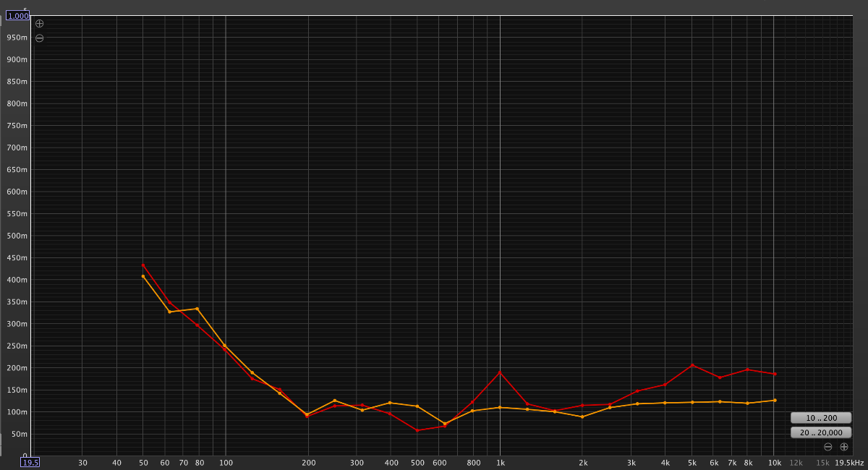This screenshot has height=470, width=868.
Task: Select red curve peak point at 5k
Action: pyautogui.click(x=692, y=365)
